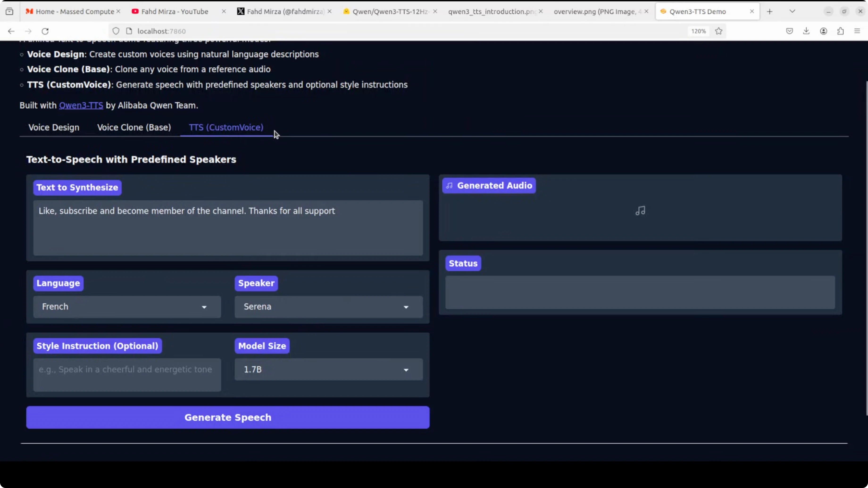This screenshot has height=488, width=868.
Task: Click the Style Instruction input field
Action: click(127, 375)
